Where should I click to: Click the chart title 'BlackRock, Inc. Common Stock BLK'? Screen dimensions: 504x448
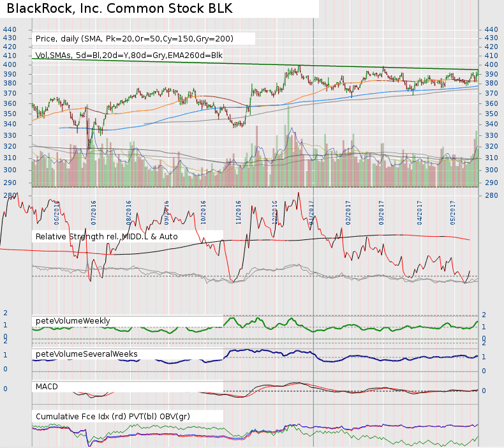pyautogui.click(x=119, y=8)
